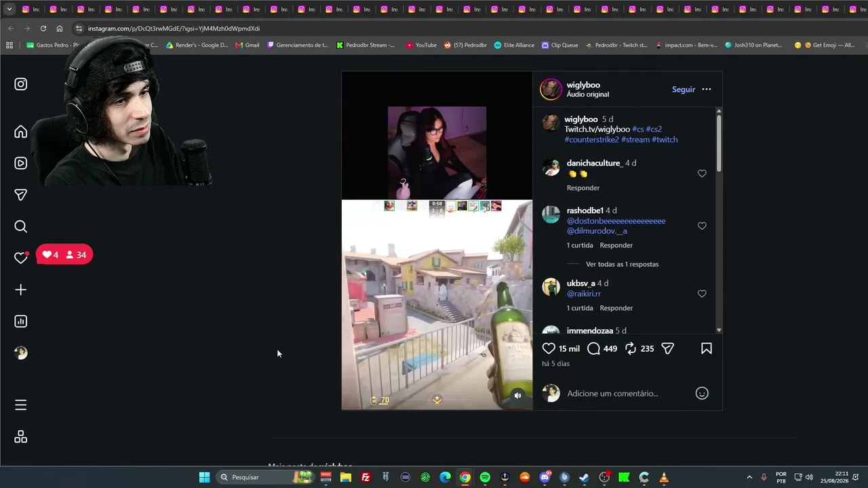Open the Elite Alliance bookmark
This screenshot has height=488, width=868.
click(514, 45)
